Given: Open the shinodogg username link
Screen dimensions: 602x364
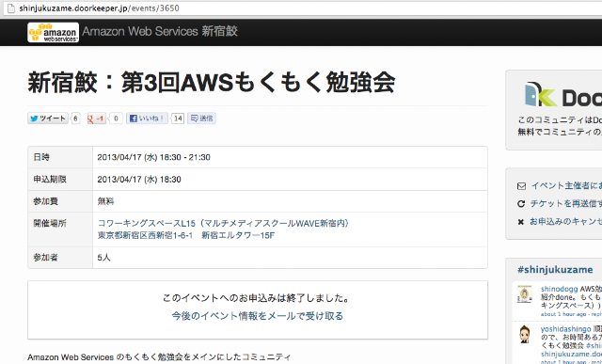Looking at the screenshot, I should point(559,289).
